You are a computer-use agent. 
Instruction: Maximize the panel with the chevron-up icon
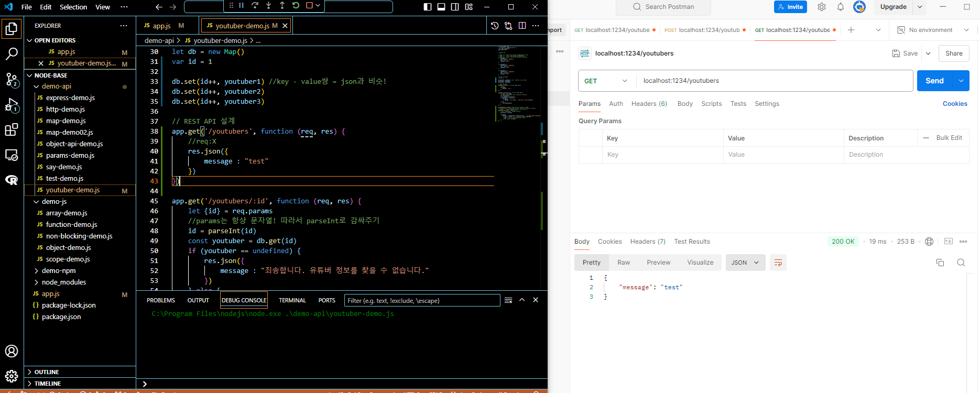click(522, 300)
